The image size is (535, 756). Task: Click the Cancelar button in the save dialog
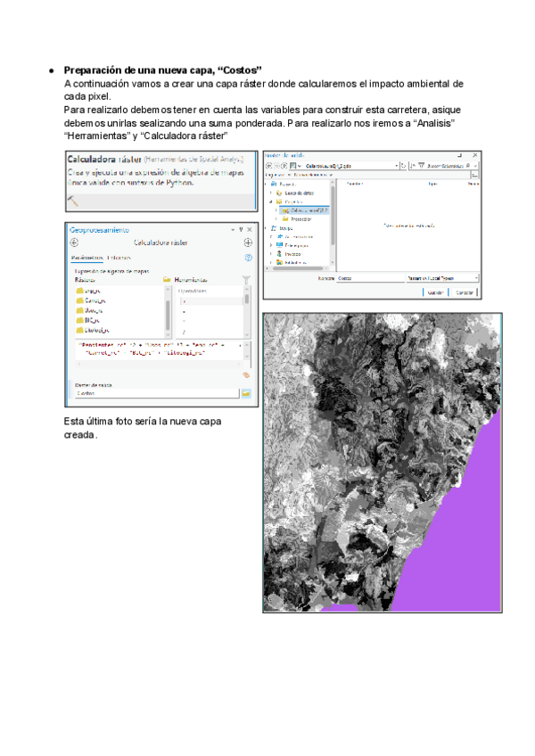(464, 292)
